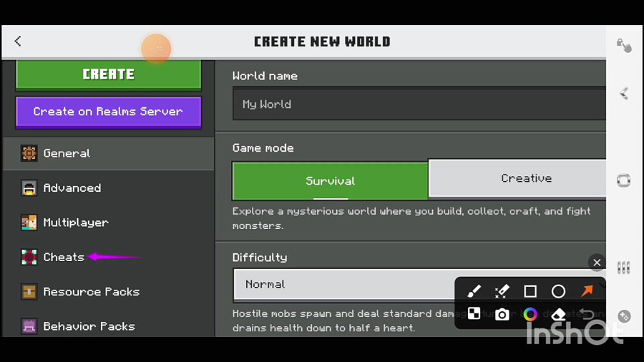The height and width of the screenshot is (362, 644).
Task: Tap the three-bars icon on the right rail
Action: (624, 268)
